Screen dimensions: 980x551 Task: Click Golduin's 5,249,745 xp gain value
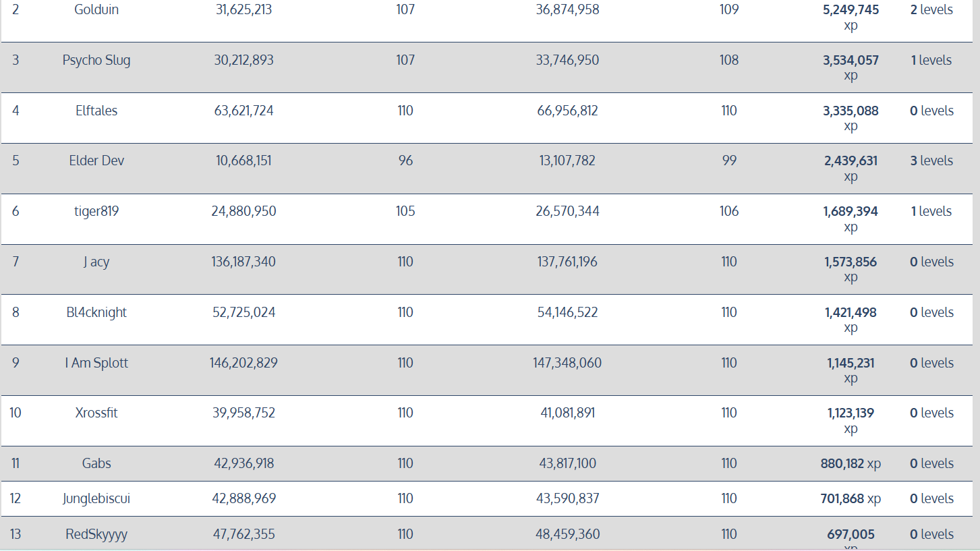pyautogui.click(x=851, y=10)
